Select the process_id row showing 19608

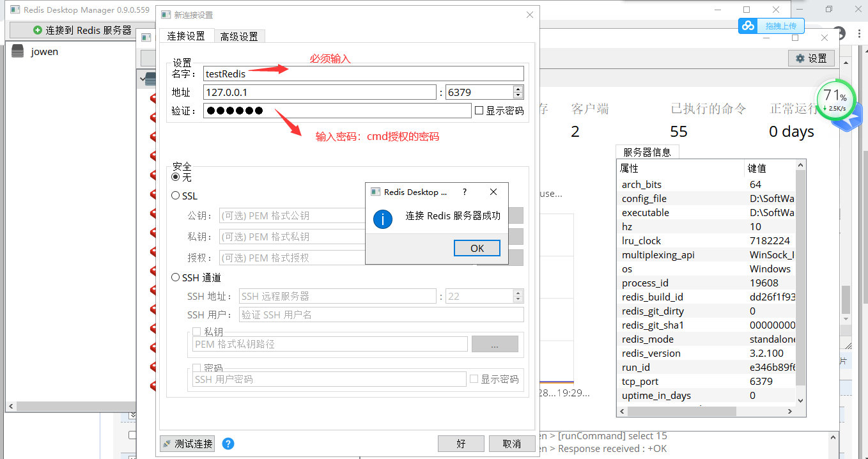coord(706,283)
